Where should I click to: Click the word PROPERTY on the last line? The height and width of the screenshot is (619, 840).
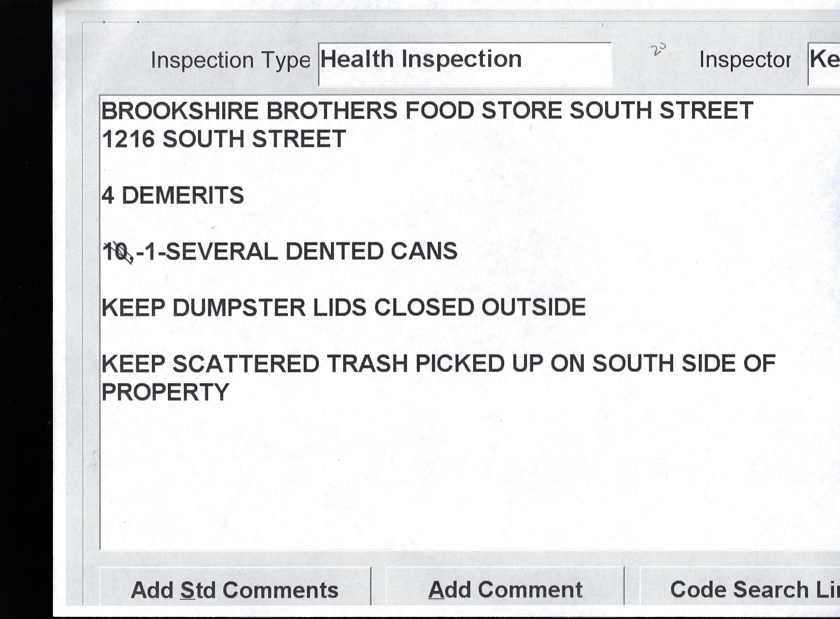[x=165, y=392]
